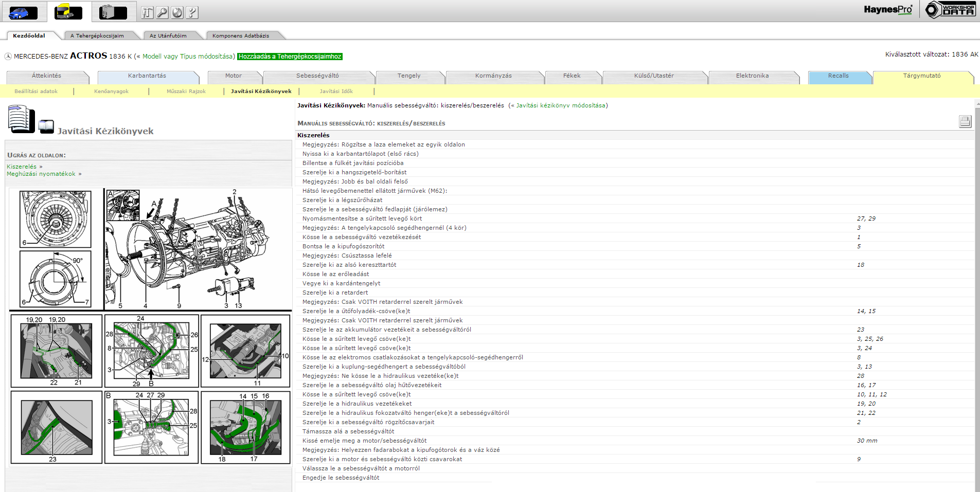Click the globe icon in the toolbar
This screenshot has width=980, height=492.
click(177, 12)
